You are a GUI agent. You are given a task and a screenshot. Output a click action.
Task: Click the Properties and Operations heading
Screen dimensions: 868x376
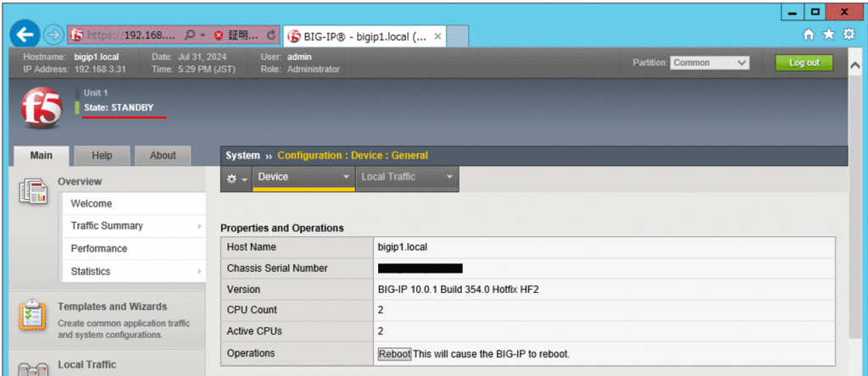281,228
